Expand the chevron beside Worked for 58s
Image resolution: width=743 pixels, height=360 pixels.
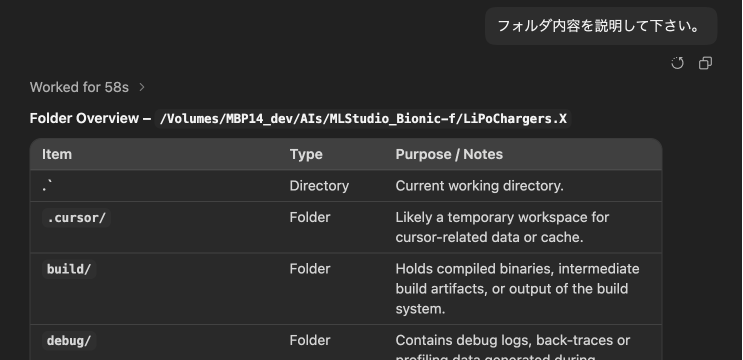pyautogui.click(x=142, y=87)
